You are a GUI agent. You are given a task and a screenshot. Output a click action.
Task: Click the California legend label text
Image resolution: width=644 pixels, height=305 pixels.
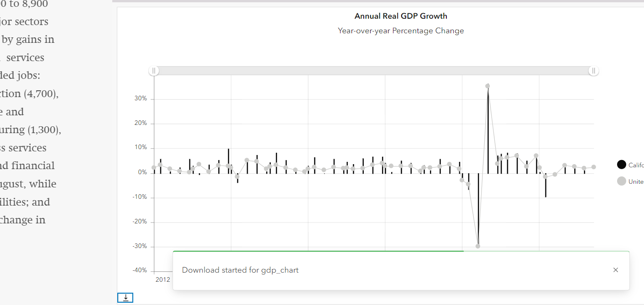636,165
